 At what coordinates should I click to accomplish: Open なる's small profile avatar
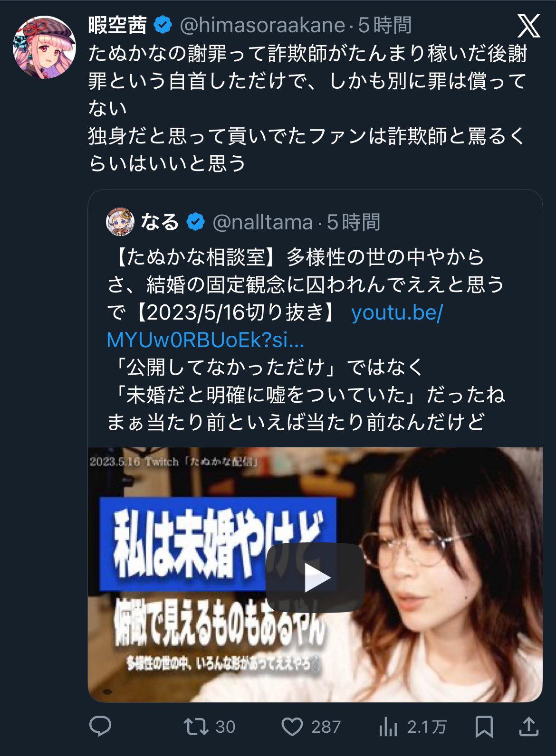point(120,222)
